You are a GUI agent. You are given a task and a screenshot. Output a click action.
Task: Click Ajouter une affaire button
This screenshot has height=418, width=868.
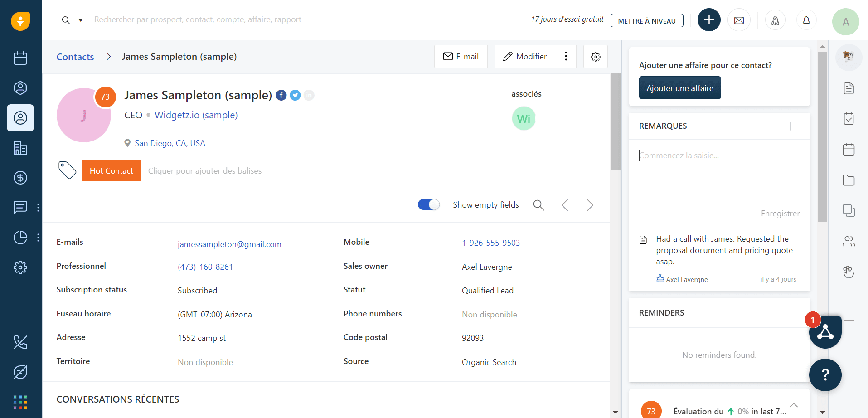point(680,88)
